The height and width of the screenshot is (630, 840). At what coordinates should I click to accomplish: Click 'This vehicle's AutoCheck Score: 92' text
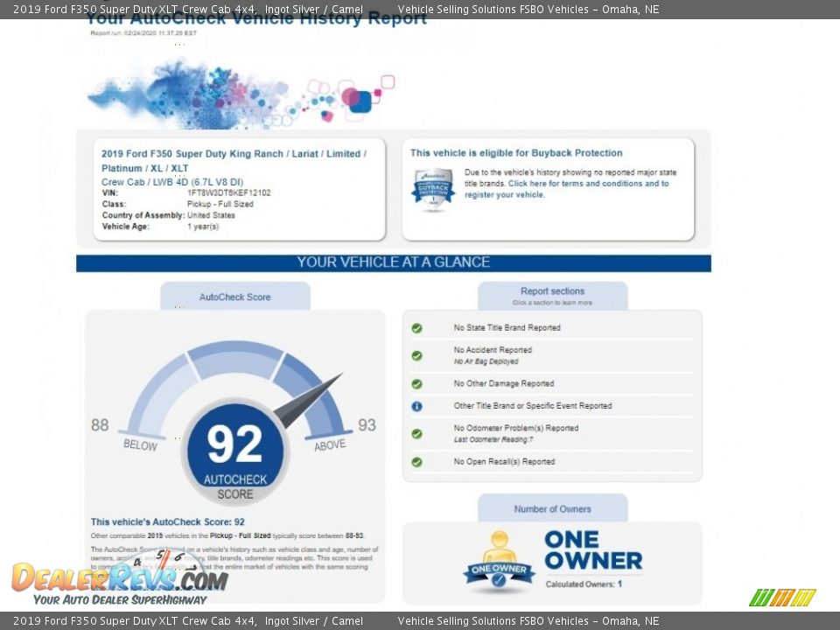(x=168, y=521)
